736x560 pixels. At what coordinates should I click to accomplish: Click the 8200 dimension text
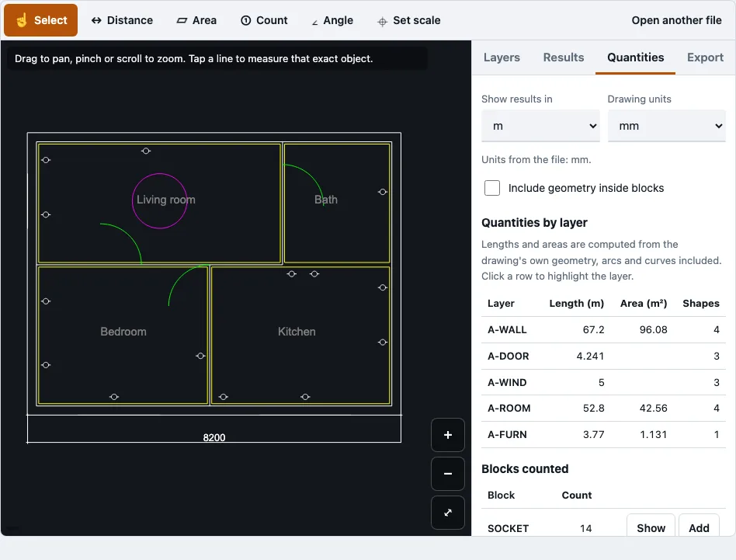click(214, 437)
